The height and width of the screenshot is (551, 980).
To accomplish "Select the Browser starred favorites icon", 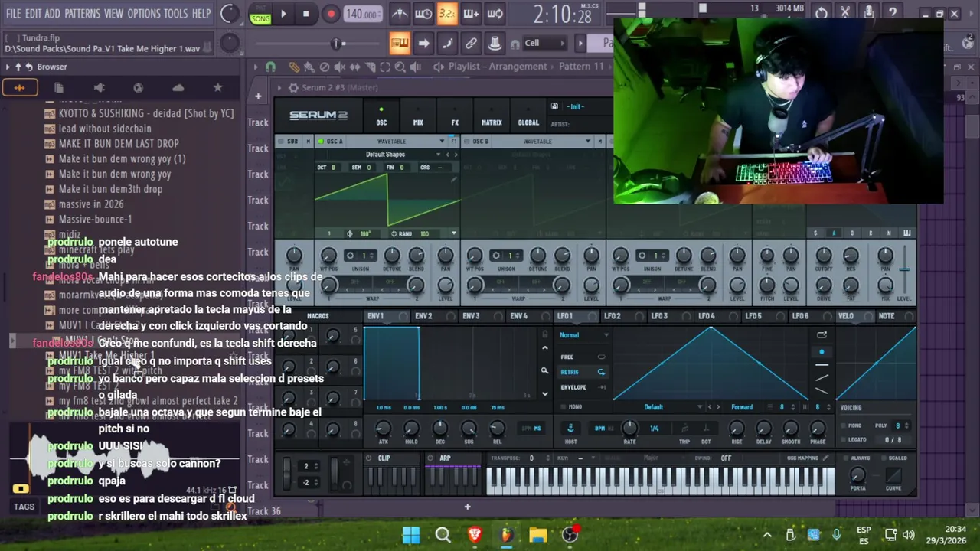I will click(217, 88).
